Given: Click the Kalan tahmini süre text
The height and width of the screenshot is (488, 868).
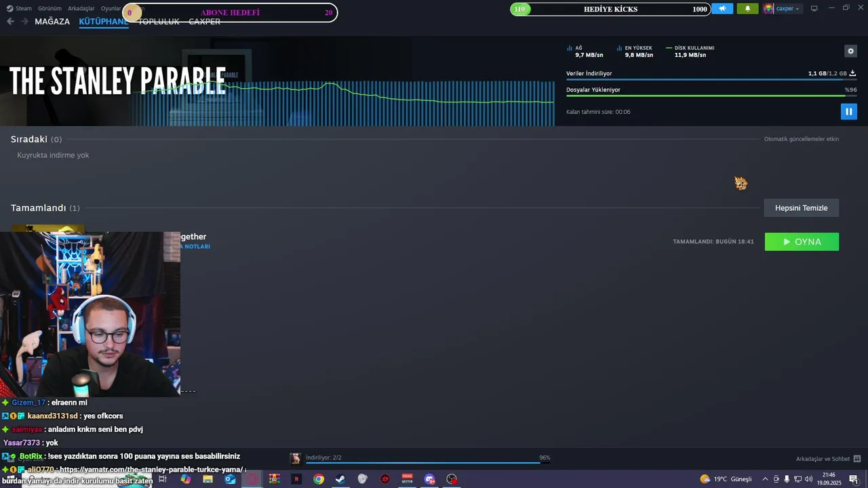Looking at the screenshot, I should [x=598, y=112].
